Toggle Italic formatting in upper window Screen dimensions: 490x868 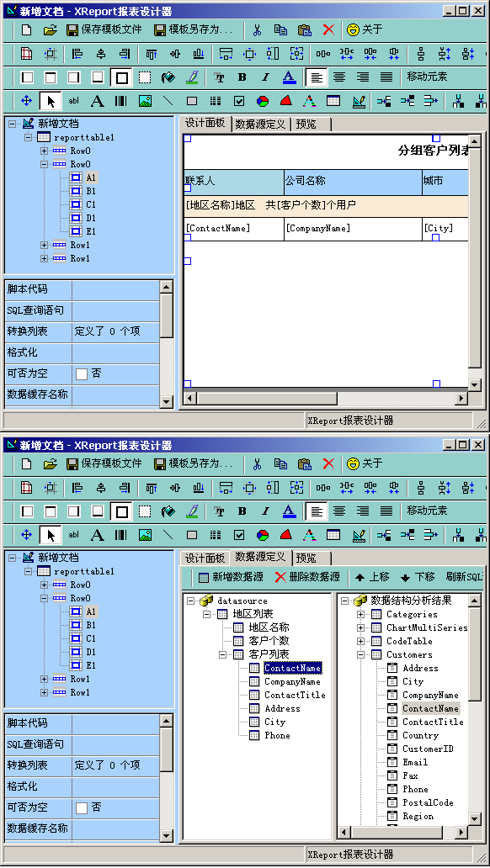pos(265,77)
